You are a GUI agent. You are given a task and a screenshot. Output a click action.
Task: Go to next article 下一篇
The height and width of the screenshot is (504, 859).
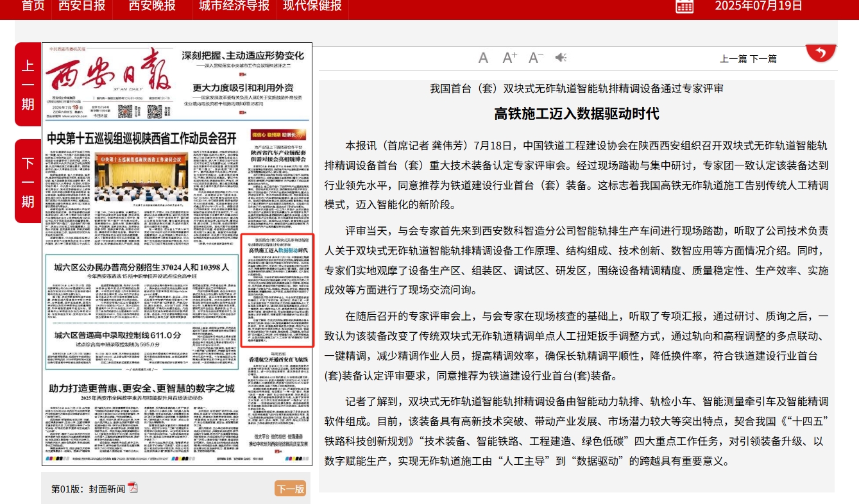tap(763, 58)
